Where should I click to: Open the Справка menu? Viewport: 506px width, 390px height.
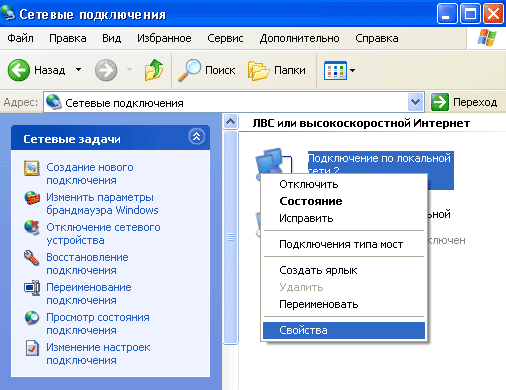click(377, 38)
